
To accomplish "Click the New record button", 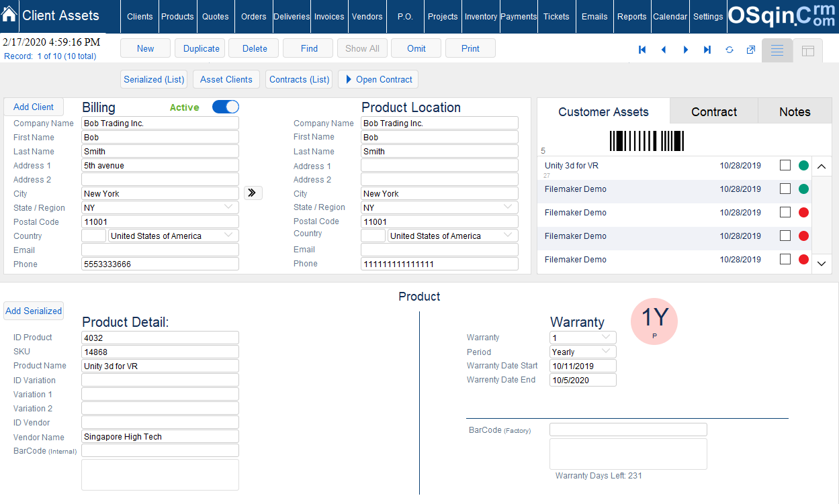I will pos(145,48).
